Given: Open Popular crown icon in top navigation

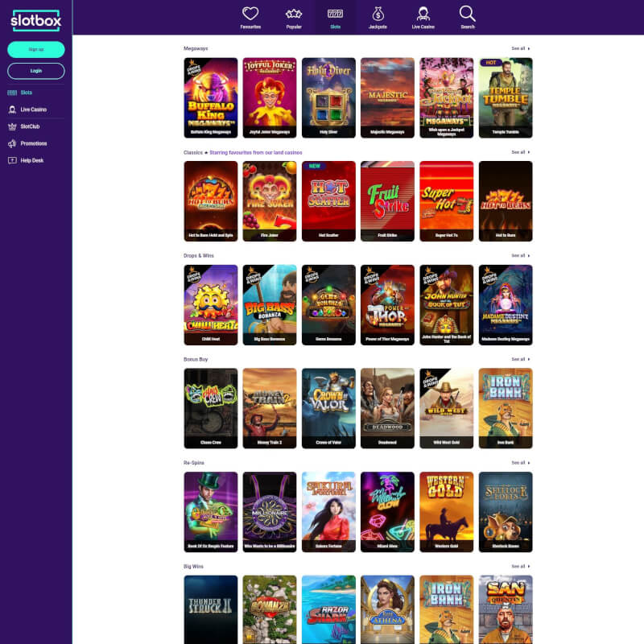Looking at the screenshot, I should (294, 14).
